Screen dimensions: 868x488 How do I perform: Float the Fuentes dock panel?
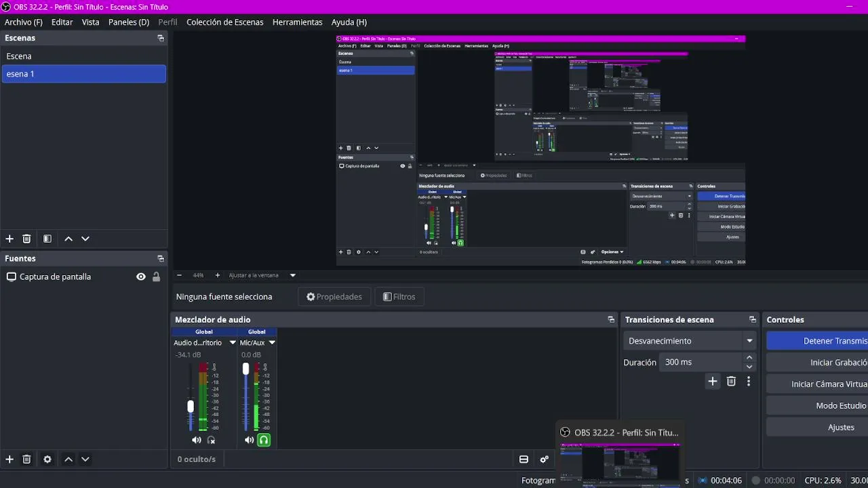[161, 258]
